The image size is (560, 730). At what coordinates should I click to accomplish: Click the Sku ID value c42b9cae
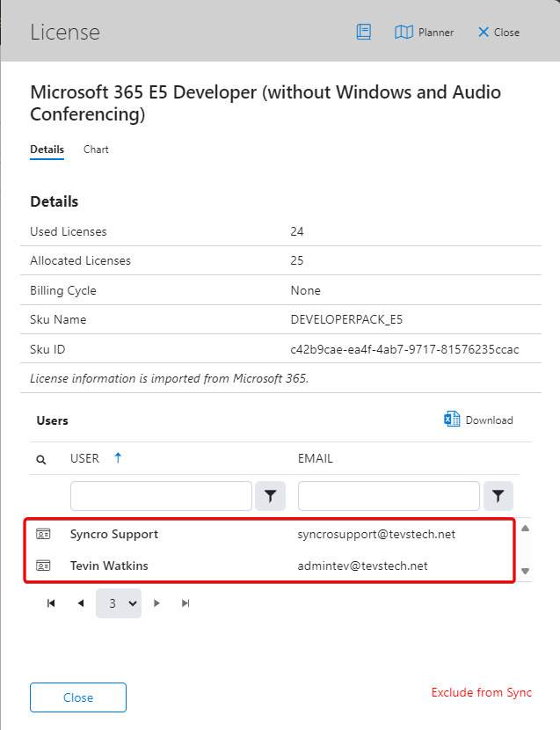click(404, 349)
